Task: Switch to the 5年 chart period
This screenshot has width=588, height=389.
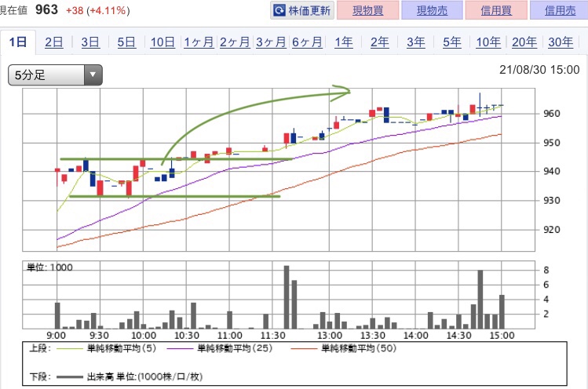Action: [x=452, y=42]
